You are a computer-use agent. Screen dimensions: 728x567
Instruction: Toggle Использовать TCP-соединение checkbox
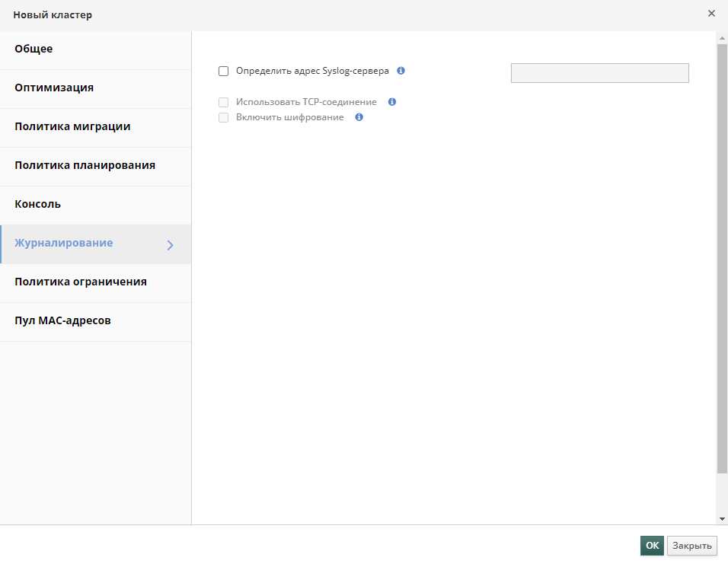coord(223,102)
